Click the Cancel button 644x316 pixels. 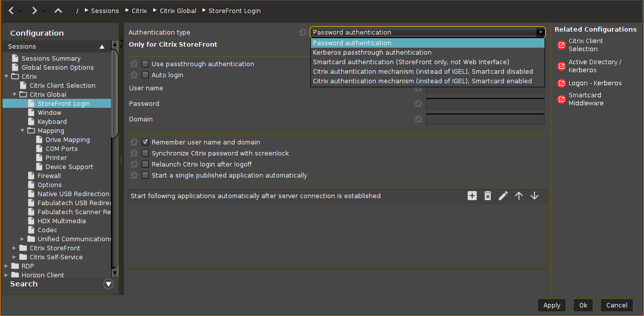tap(616, 305)
